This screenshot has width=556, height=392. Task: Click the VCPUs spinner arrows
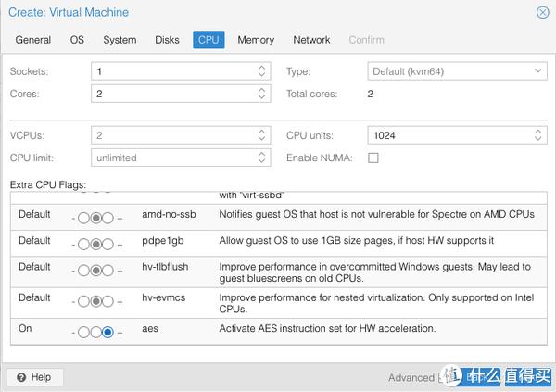(261, 135)
